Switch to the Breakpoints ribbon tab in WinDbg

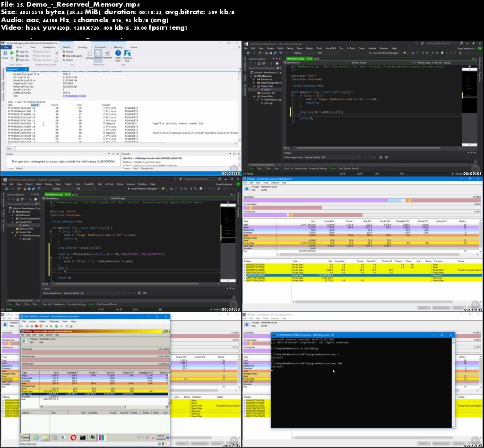[x=49, y=47]
